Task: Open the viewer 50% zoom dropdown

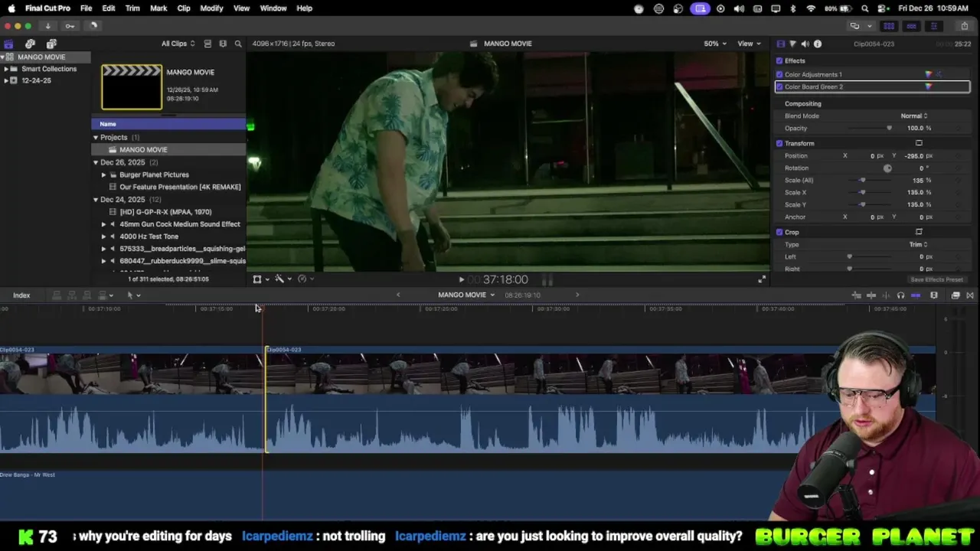Action: click(x=715, y=44)
